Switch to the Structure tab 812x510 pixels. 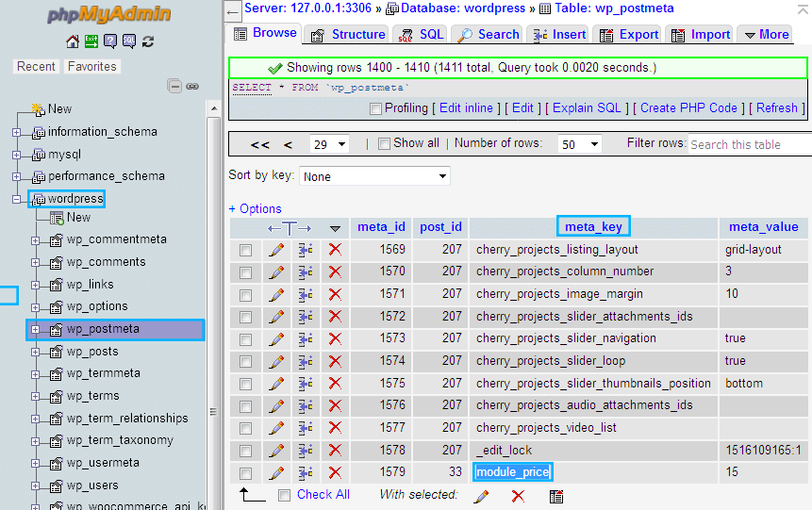(x=348, y=35)
